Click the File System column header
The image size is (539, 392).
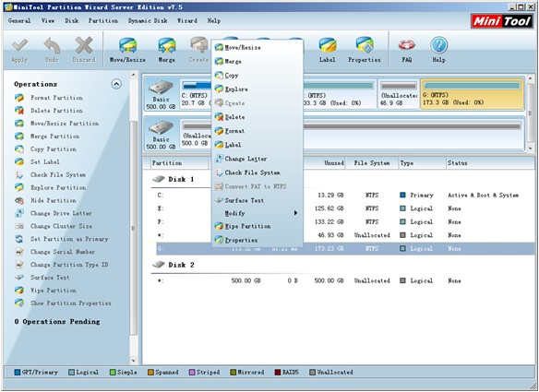[x=372, y=163]
